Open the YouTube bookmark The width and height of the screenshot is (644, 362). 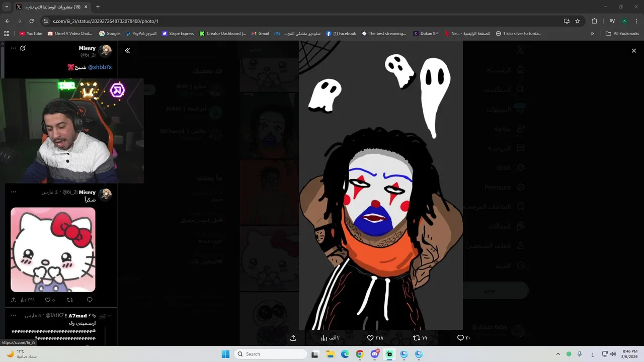point(31,33)
